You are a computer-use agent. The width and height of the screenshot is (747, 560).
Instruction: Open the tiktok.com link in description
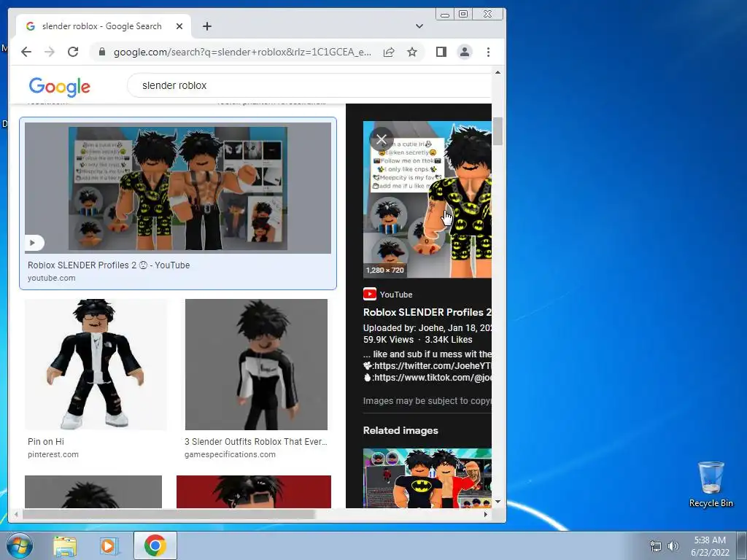(432, 378)
